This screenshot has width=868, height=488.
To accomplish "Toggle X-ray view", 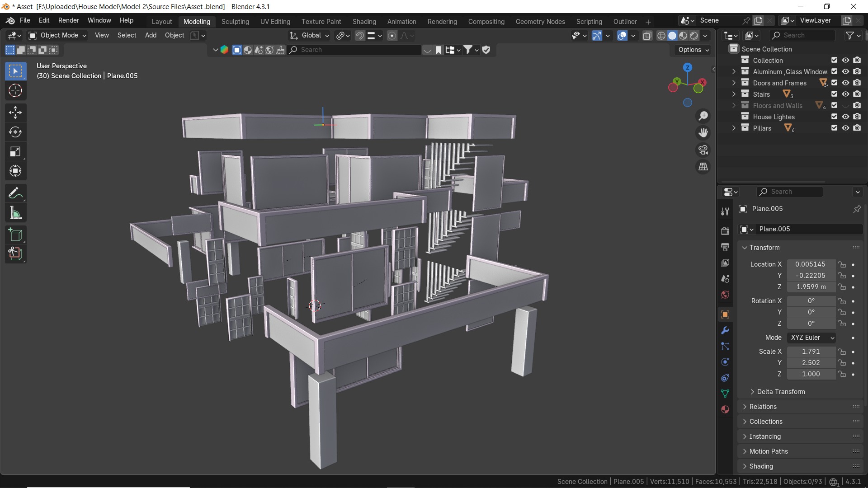I will tap(647, 36).
